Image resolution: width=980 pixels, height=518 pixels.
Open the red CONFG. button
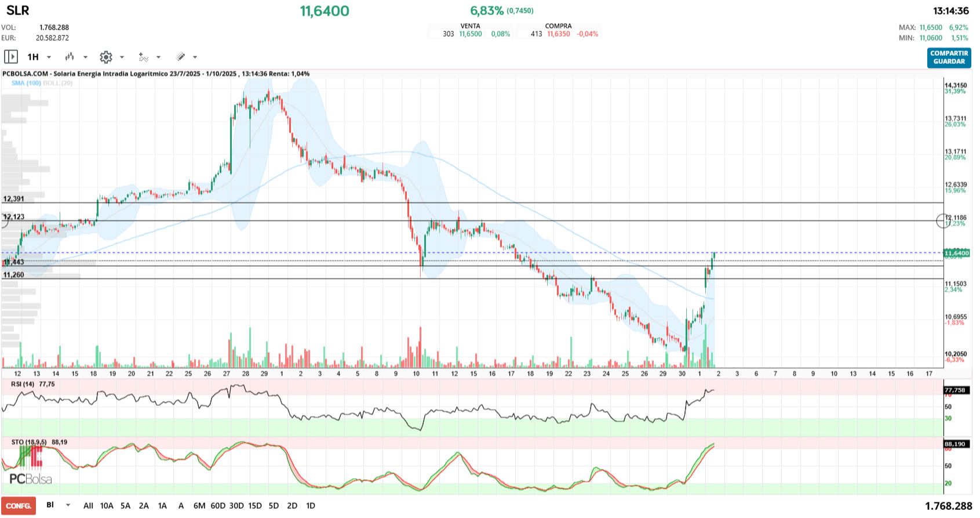[19, 506]
